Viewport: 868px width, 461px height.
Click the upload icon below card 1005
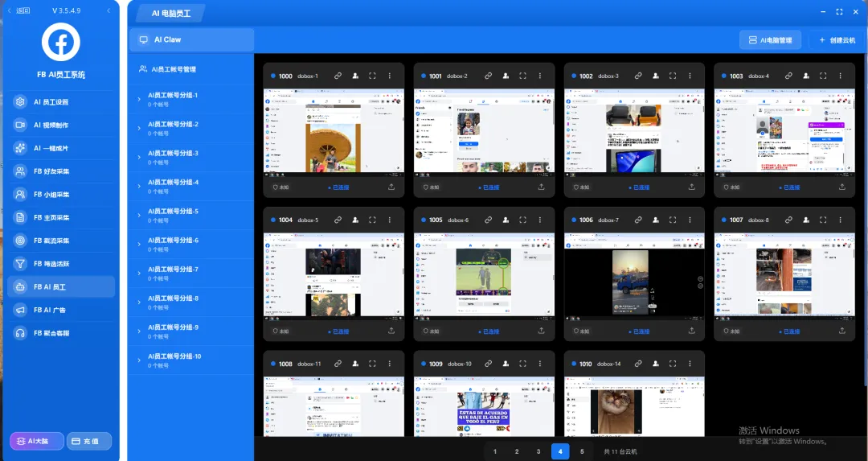coord(542,331)
